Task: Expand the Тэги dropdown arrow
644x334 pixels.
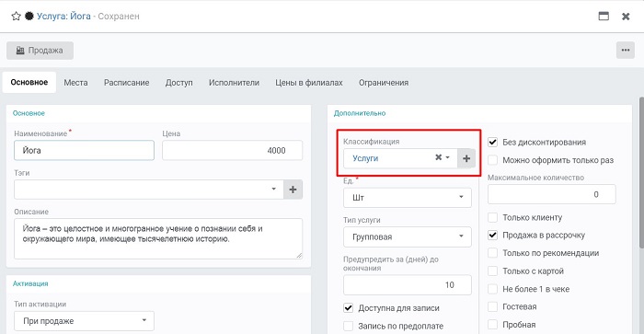Action: pos(273,190)
